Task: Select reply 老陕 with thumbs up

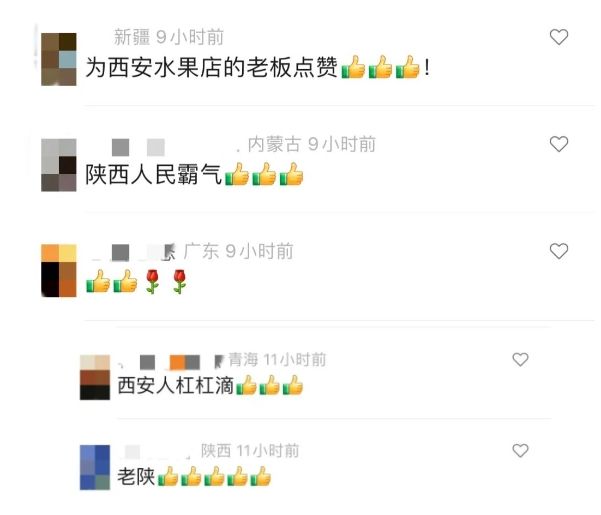Action: click(x=194, y=476)
